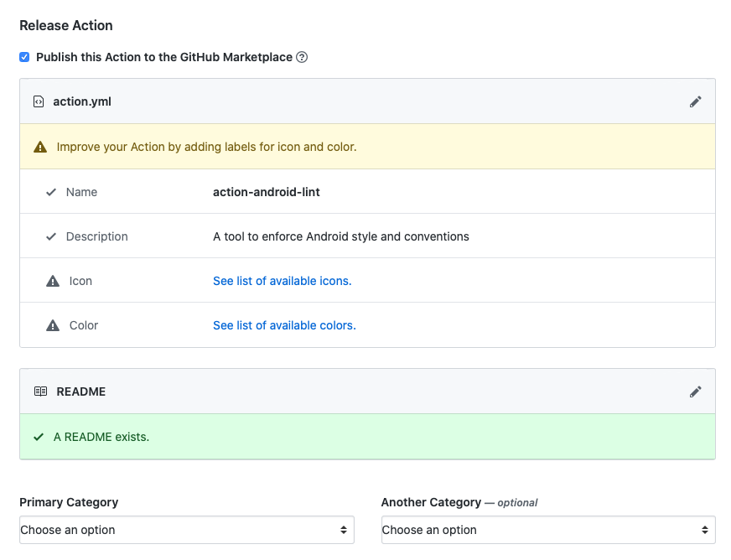This screenshot has height=560, width=731.
Task: Click the green checkmark in the README banner
Action: tap(38, 437)
